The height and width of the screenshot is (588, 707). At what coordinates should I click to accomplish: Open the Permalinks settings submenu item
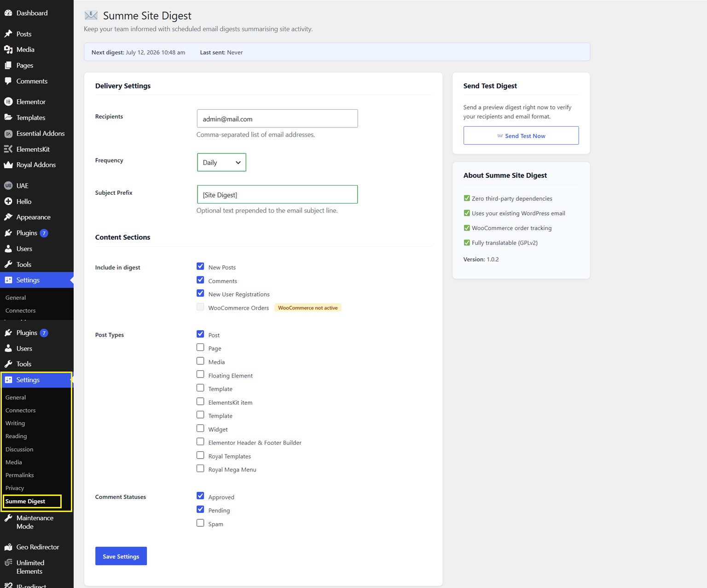point(20,475)
